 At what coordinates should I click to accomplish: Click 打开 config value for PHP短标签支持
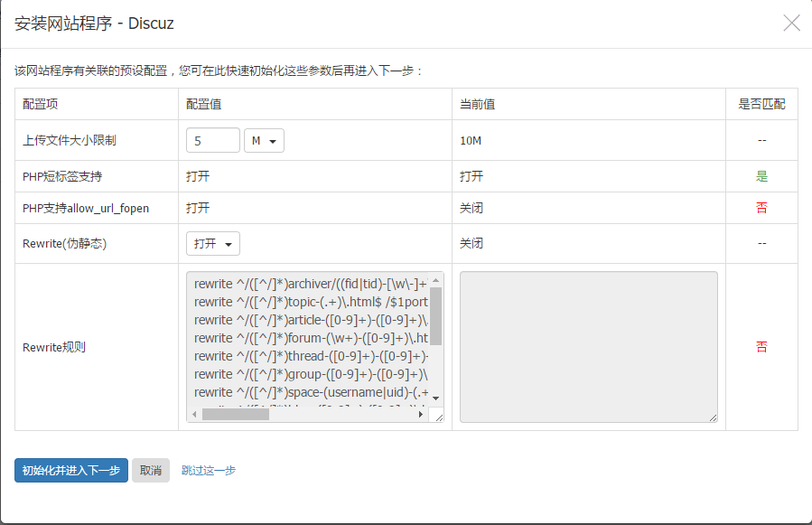[x=198, y=176]
